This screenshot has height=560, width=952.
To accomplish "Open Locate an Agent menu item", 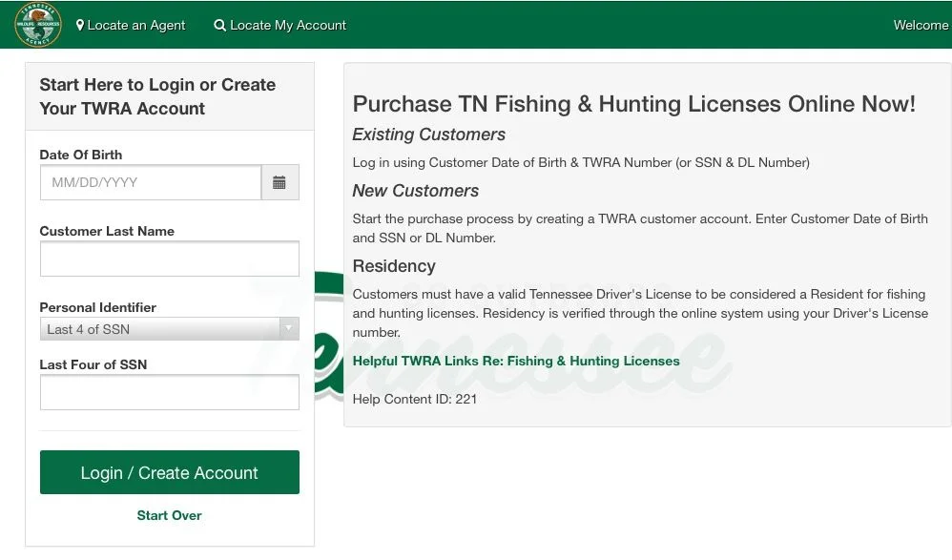I will click(131, 26).
